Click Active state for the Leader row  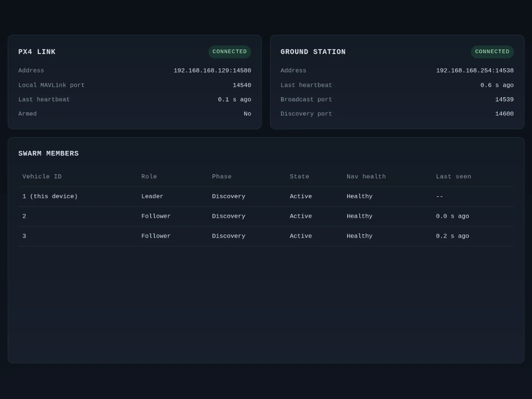tap(300, 196)
